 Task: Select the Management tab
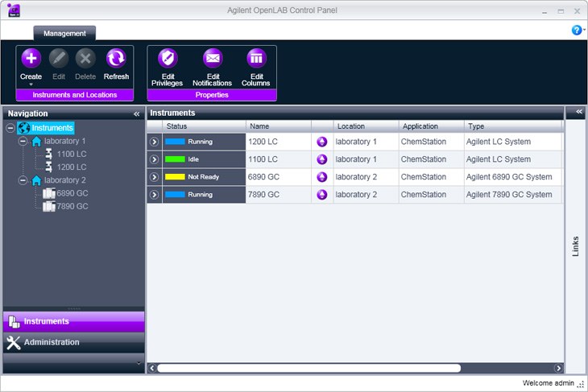pos(64,33)
